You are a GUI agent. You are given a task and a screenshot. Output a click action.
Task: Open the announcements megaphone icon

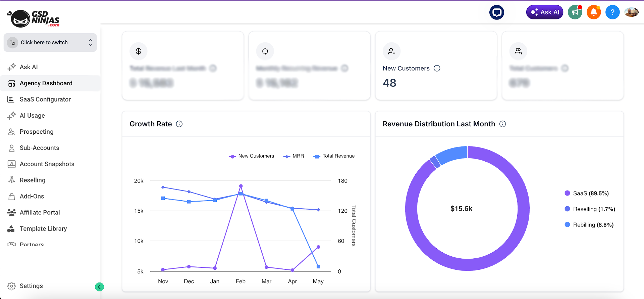pyautogui.click(x=575, y=12)
